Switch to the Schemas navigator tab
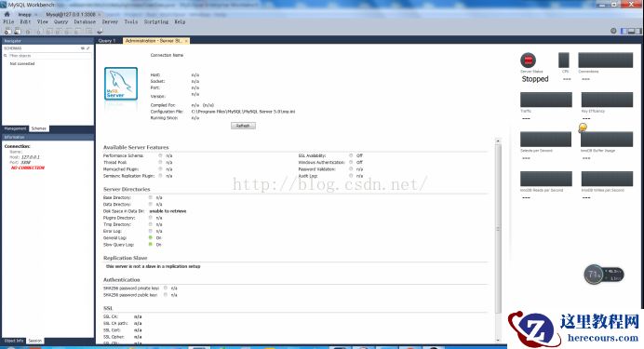 click(x=39, y=128)
